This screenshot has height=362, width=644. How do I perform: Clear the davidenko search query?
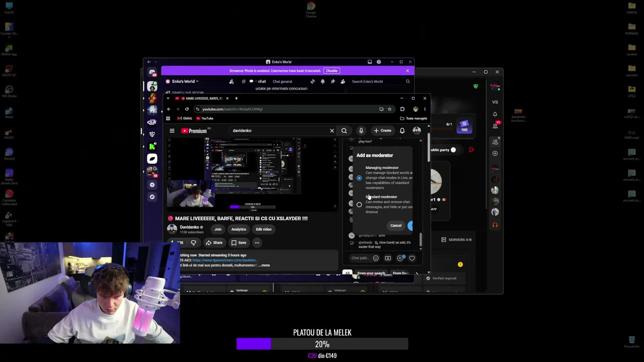point(332,131)
